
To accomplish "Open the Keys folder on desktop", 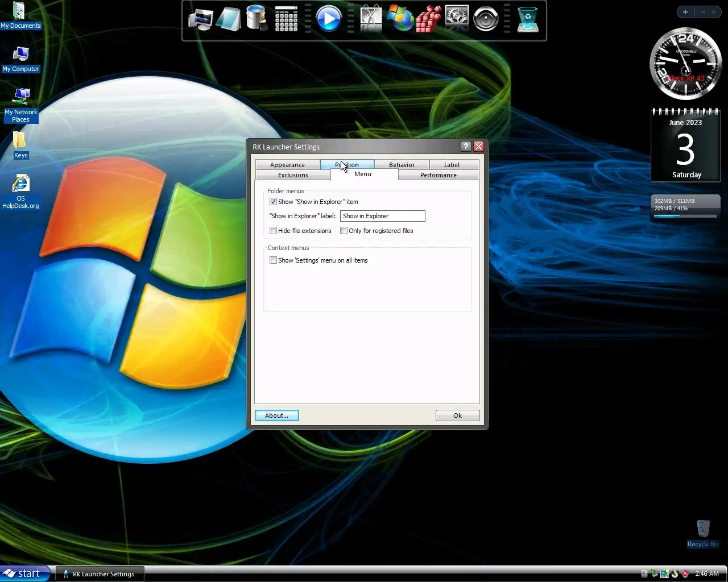I will [20, 145].
